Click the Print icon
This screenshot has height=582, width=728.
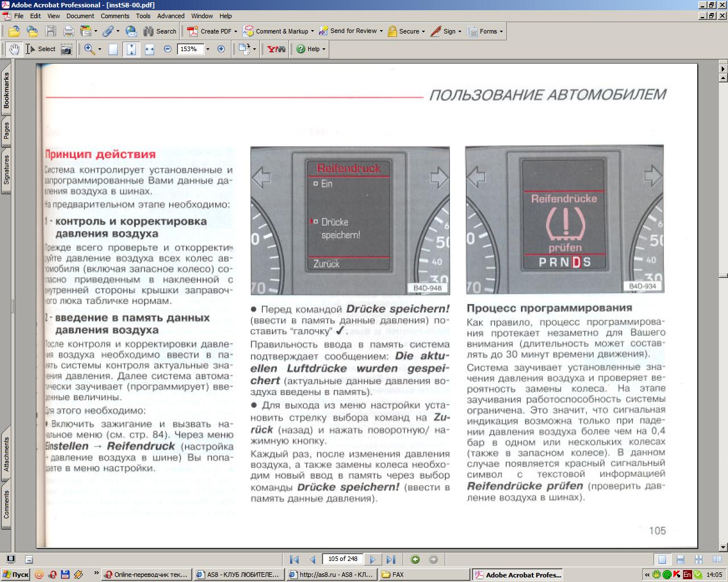(69, 31)
